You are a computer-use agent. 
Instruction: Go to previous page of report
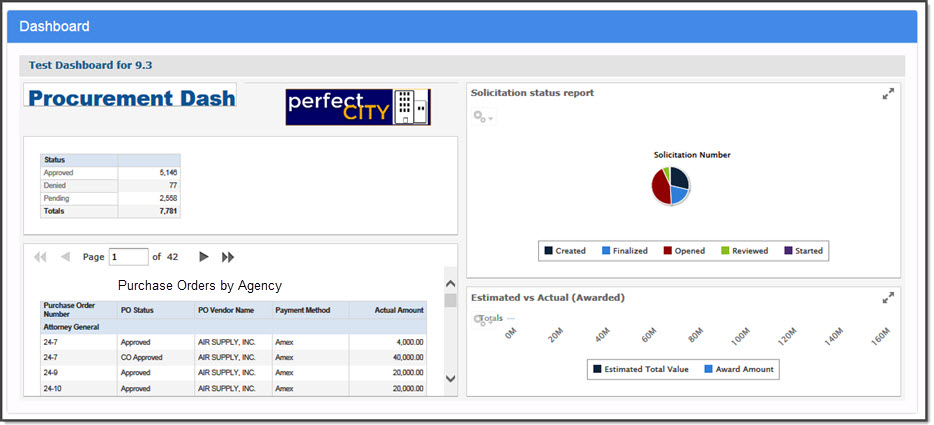[66, 257]
